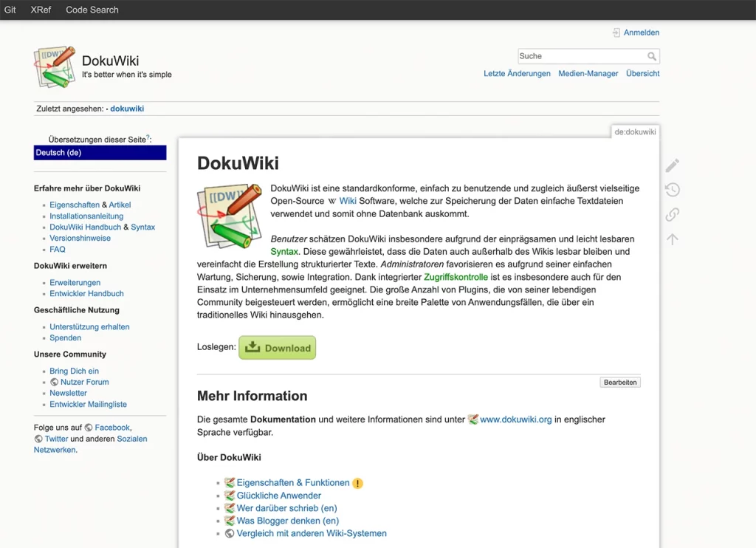The image size is (756, 548).
Task: Jump to top with the up arrow icon
Action: [x=672, y=239]
